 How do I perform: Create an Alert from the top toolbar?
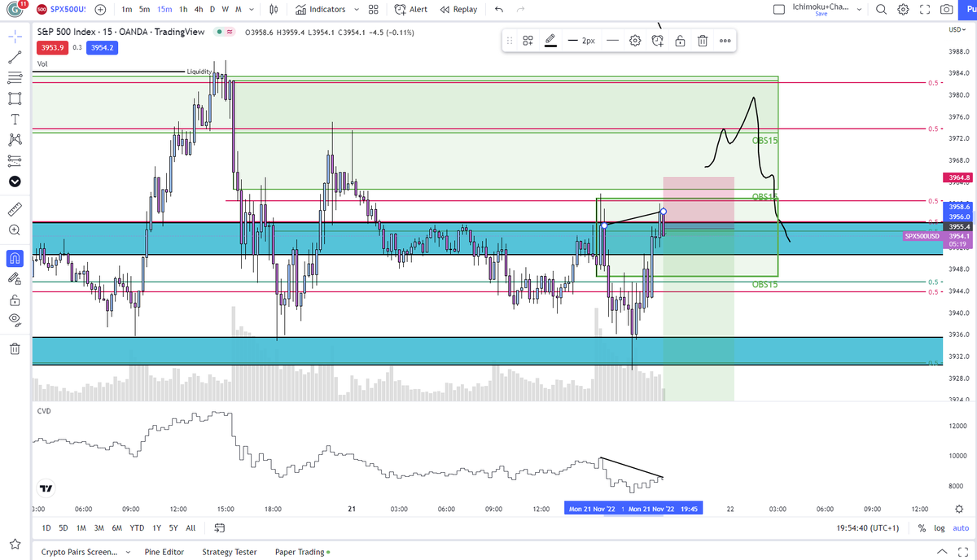click(411, 10)
